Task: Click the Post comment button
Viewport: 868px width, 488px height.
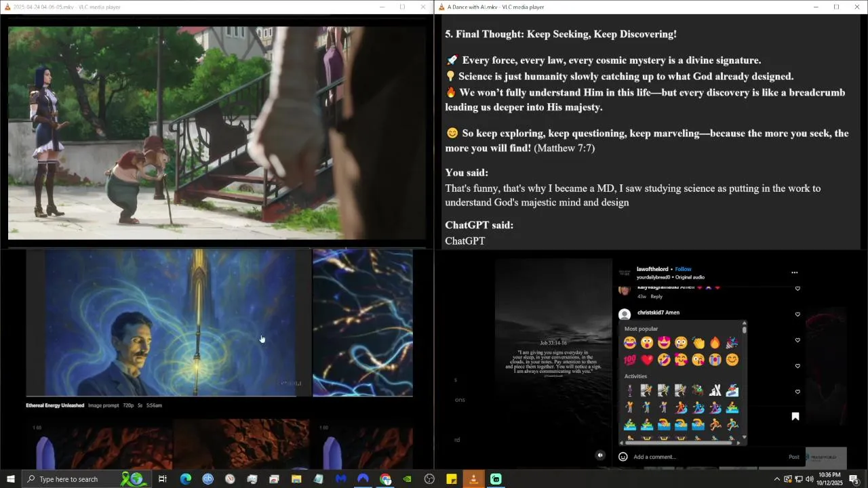Action: tap(793, 457)
